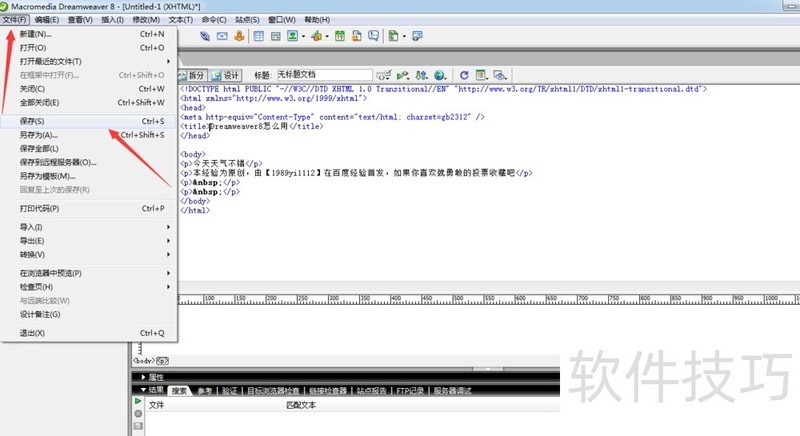Click the Validate Markup toolbar icon
This screenshot has height=436, width=800.
384,75
